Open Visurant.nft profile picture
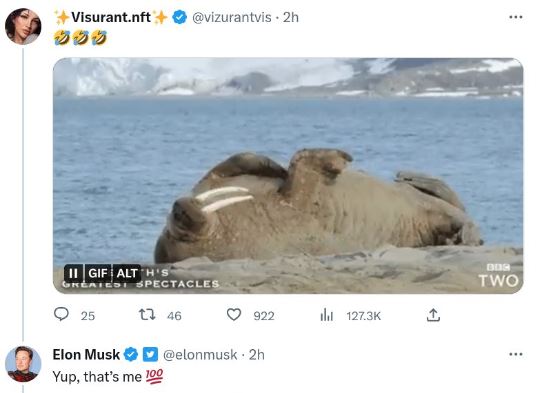The width and height of the screenshot is (539, 393). point(23,26)
